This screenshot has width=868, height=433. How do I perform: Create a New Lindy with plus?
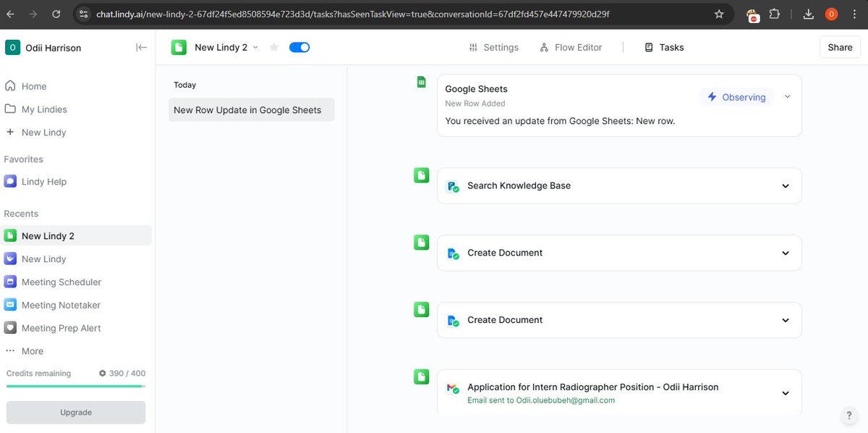click(43, 133)
